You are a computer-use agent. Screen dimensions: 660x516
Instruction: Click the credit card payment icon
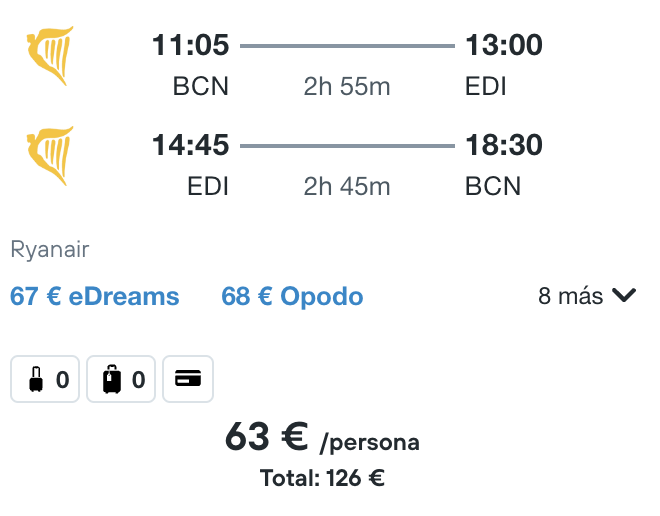[x=188, y=379]
